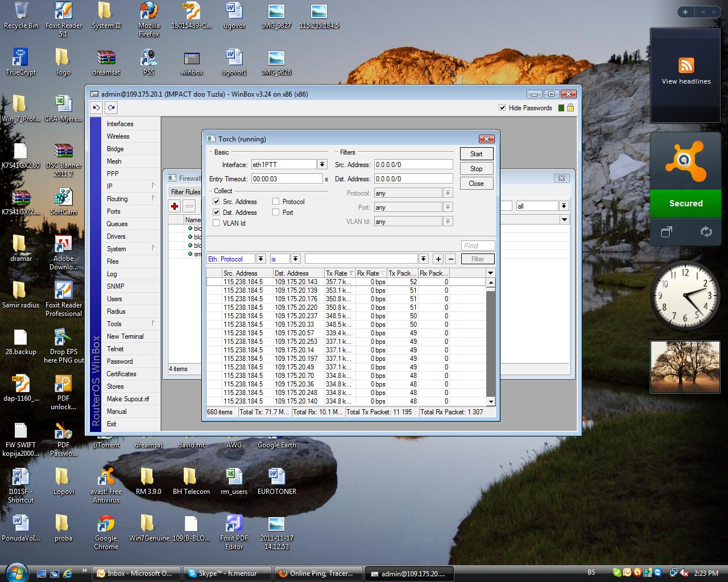Click the Torch table vertical scrollbar

[491, 341]
